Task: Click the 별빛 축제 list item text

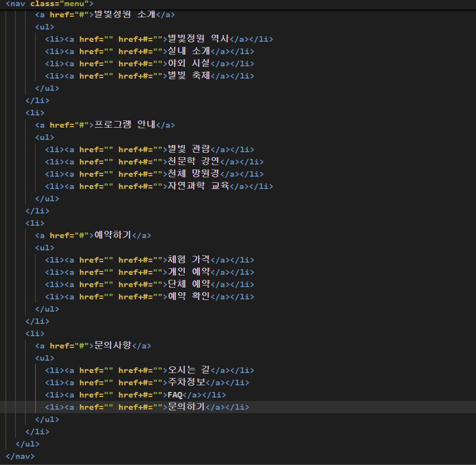Action: point(189,75)
